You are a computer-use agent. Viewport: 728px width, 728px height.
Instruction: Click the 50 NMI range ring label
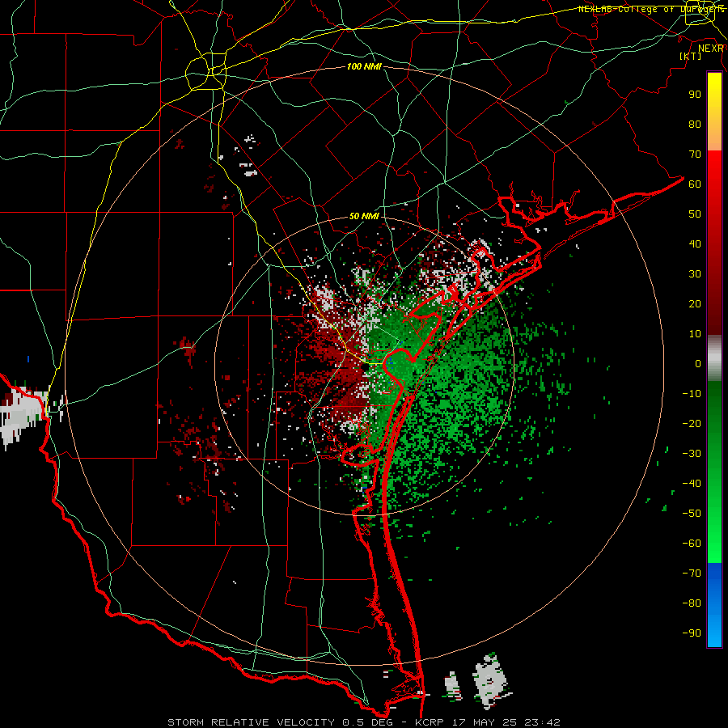coord(364,216)
